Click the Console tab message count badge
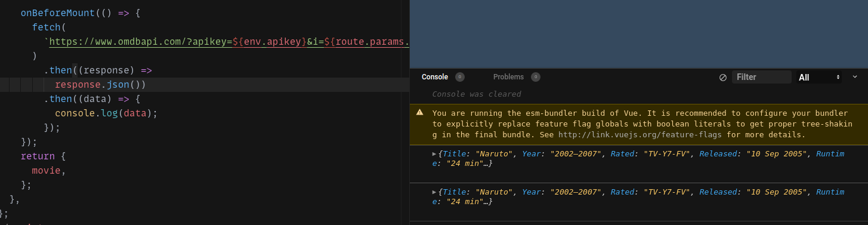868x225 pixels. 460,77
